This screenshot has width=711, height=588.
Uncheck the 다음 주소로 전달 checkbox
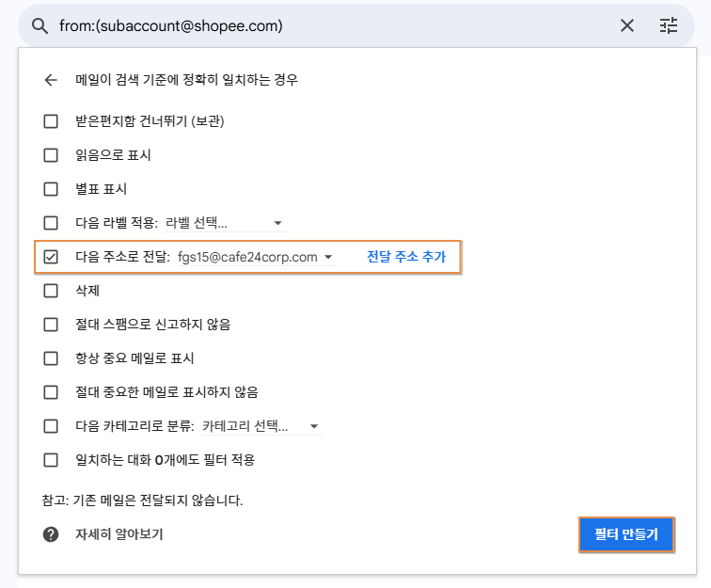(51, 256)
